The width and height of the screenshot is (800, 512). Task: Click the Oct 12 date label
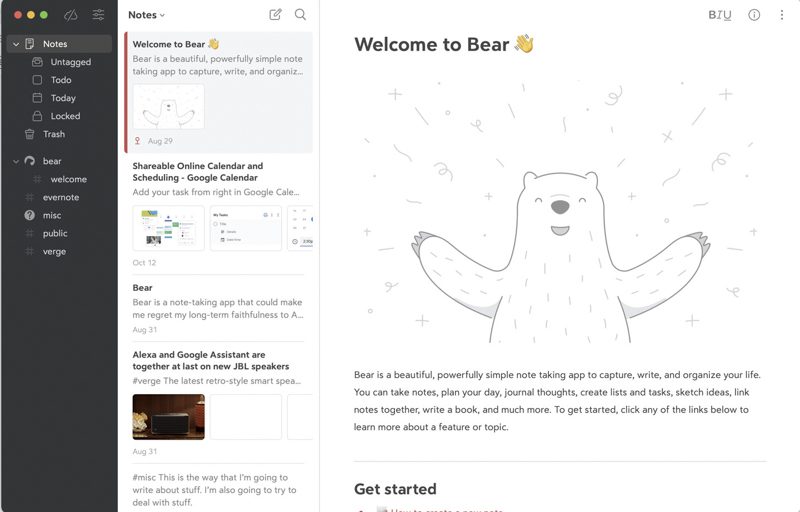pos(144,263)
